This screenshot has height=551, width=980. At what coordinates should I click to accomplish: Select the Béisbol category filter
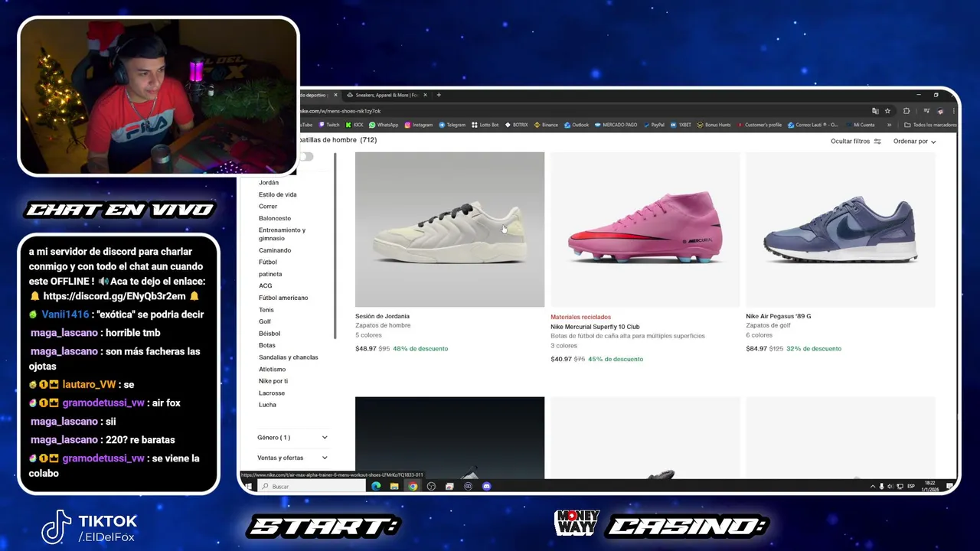tap(269, 334)
